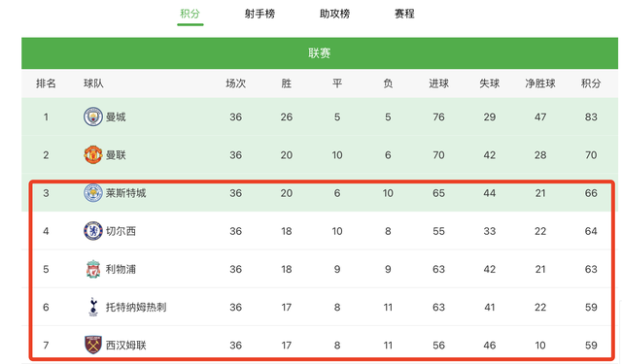The height and width of the screenshot is (364, 622).
Task: Click the Tottenham Hotspur cockerel crest
Action: pyautogui.click(x=93, y=307)
